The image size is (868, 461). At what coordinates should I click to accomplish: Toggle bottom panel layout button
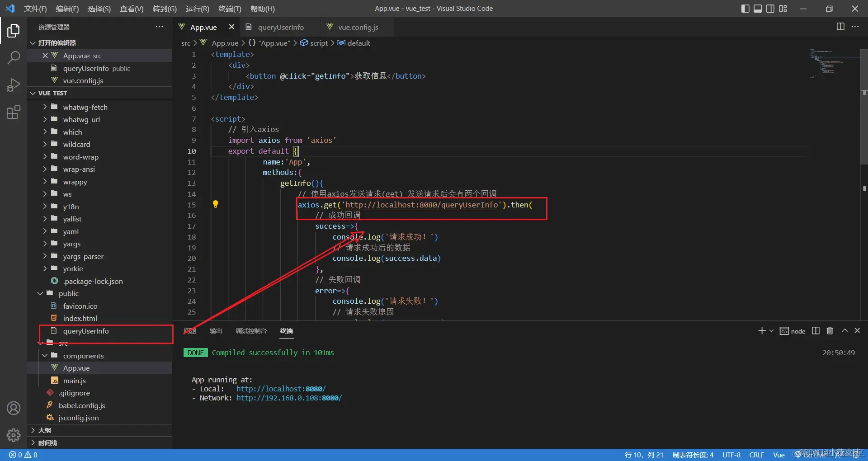click(758, 9)
